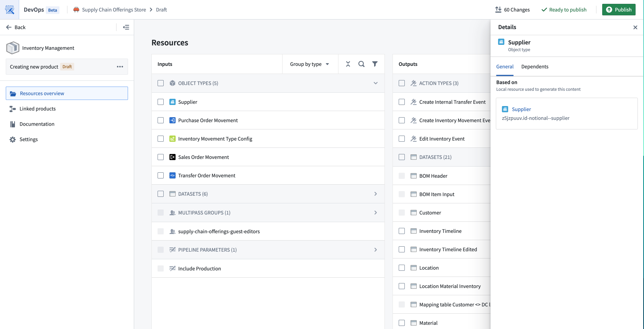
Task: Toggle the PIPELINE PARAMETERS (1) chevron
Action: (x=376, y=250)
